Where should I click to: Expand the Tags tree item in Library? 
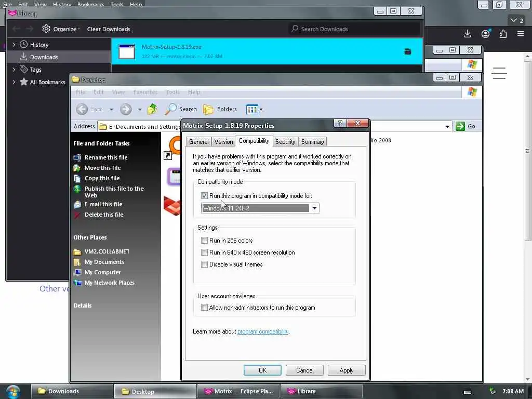click(14, 70)
